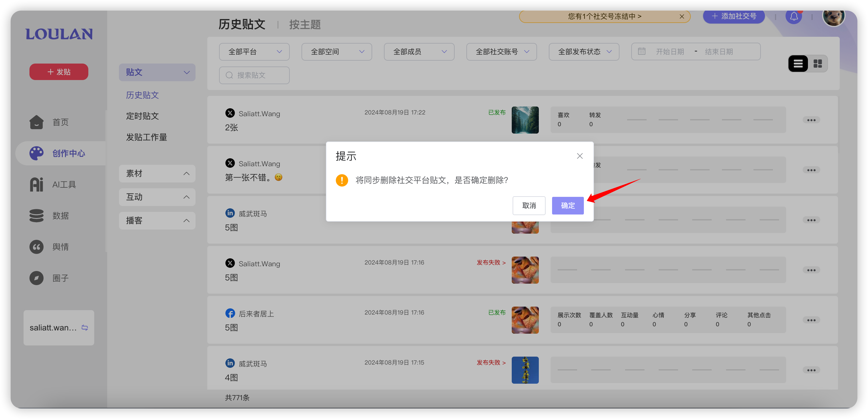868x419 pixels.
Task: Open the 全部成员 dropdown
Action: (x=419, y=51)
